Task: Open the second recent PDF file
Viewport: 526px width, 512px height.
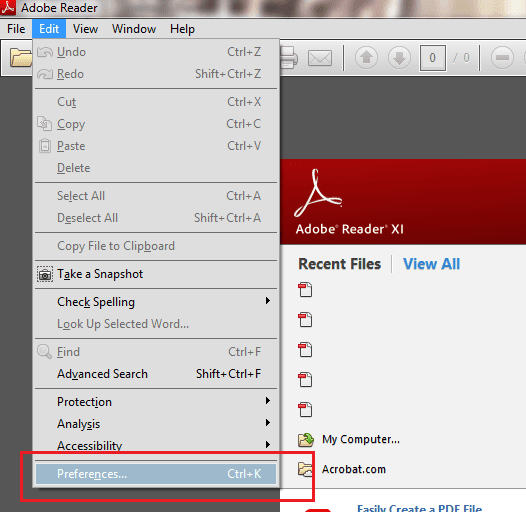Action: pyautogui.click(x=305, y=319)
